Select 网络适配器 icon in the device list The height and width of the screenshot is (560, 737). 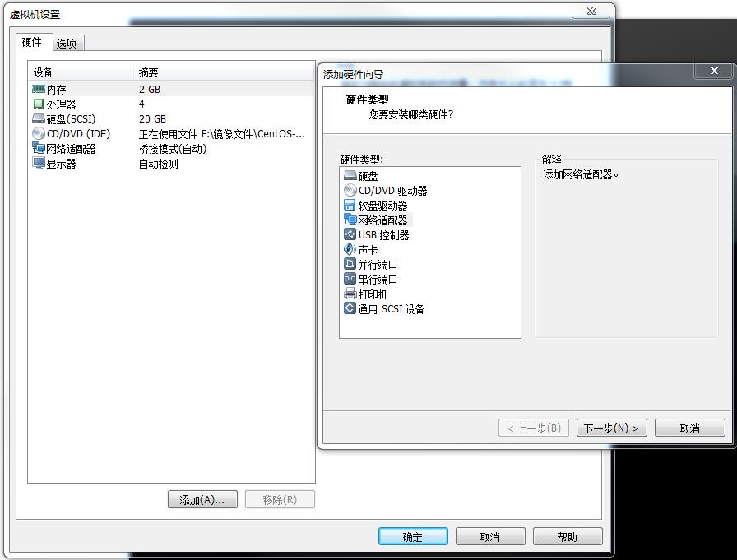click(39, 148)
